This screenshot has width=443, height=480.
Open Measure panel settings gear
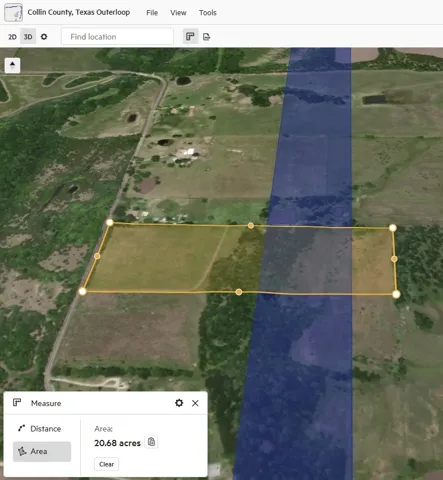[x=179, y=403]
